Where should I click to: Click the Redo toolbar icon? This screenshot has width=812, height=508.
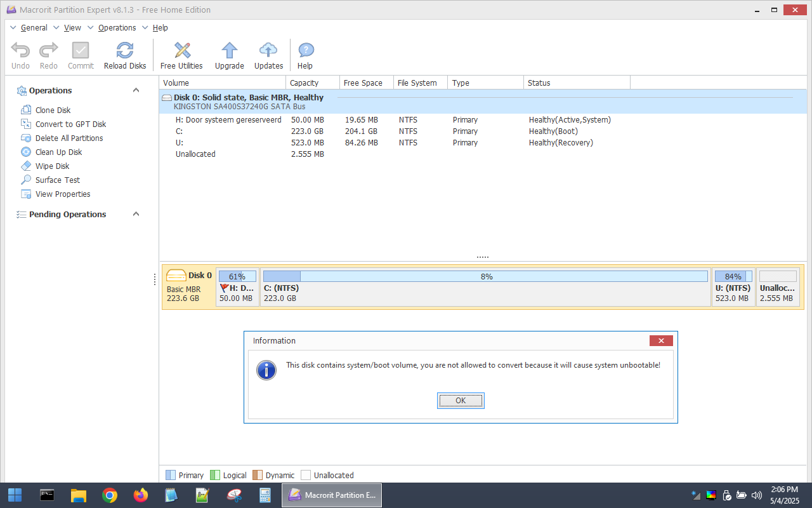[48, 50]
